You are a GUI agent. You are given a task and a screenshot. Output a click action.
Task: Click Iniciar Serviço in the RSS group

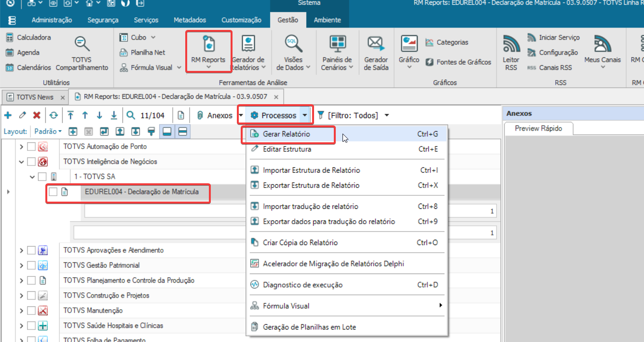tap(553, 37)
